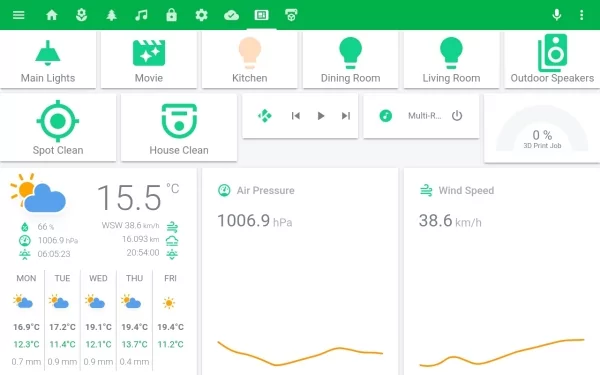This screenshot has height=375, width=600.
Task: Open the music note view tab
Action: click(x=141, y=15)
